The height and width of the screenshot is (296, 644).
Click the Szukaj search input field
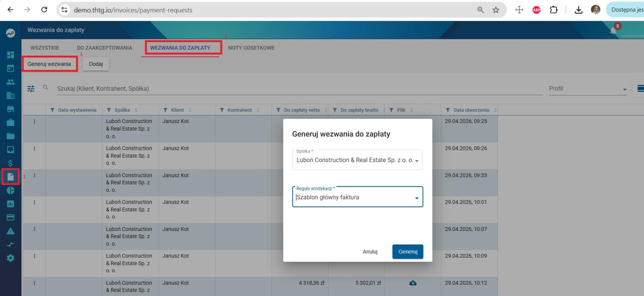[x=300, y=88]
